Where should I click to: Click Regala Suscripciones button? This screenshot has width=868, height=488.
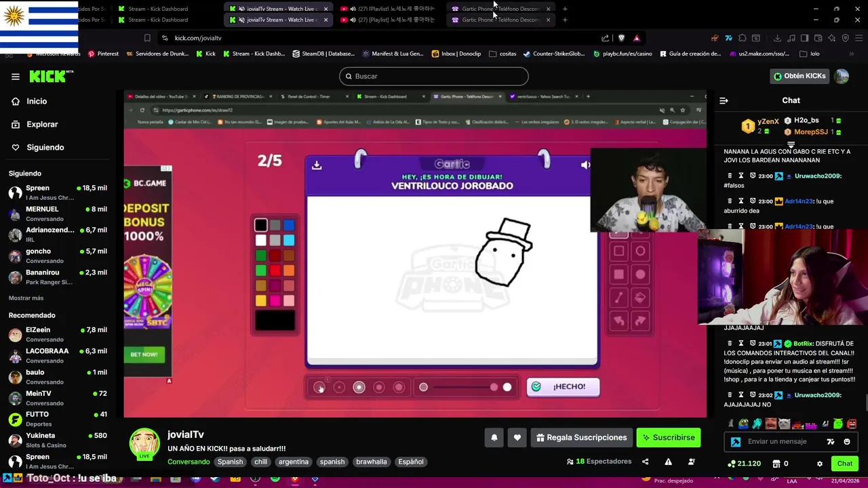point(581,438)
